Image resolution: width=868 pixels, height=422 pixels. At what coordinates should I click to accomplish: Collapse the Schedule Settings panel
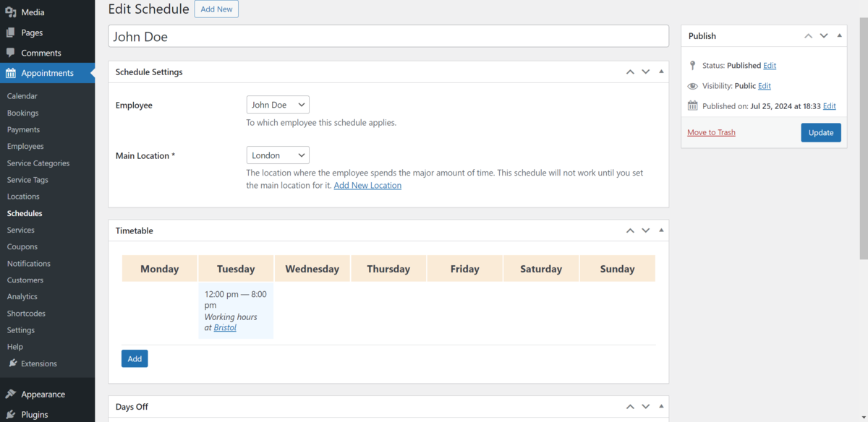(661, 72)
